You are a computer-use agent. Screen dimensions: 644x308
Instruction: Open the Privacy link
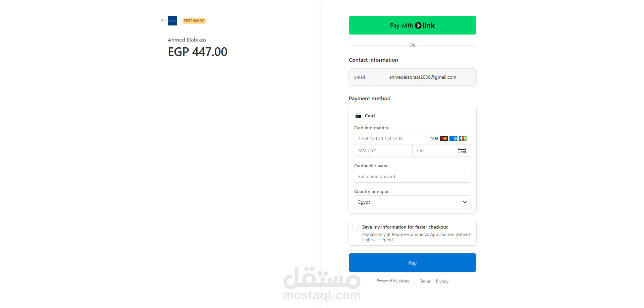pyautogui.click(x=442, y=281)
